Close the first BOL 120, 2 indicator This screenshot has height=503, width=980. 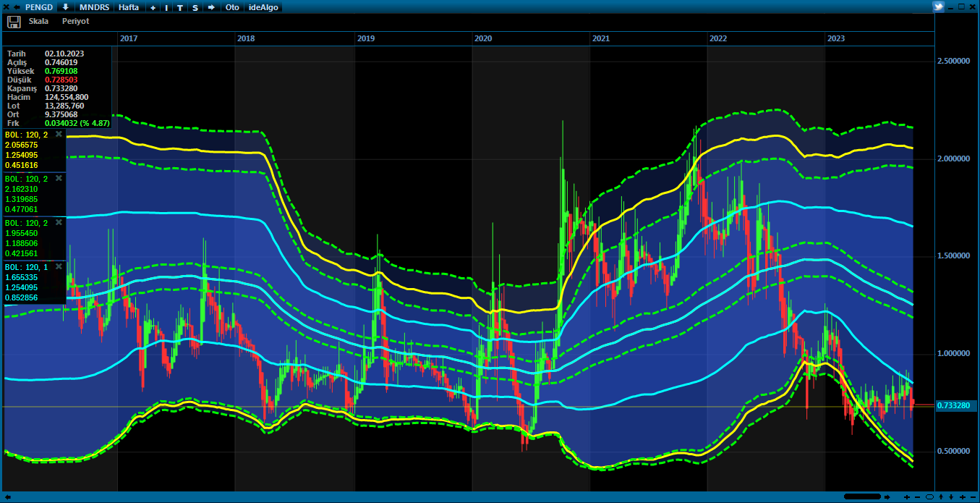coord(59,134)
